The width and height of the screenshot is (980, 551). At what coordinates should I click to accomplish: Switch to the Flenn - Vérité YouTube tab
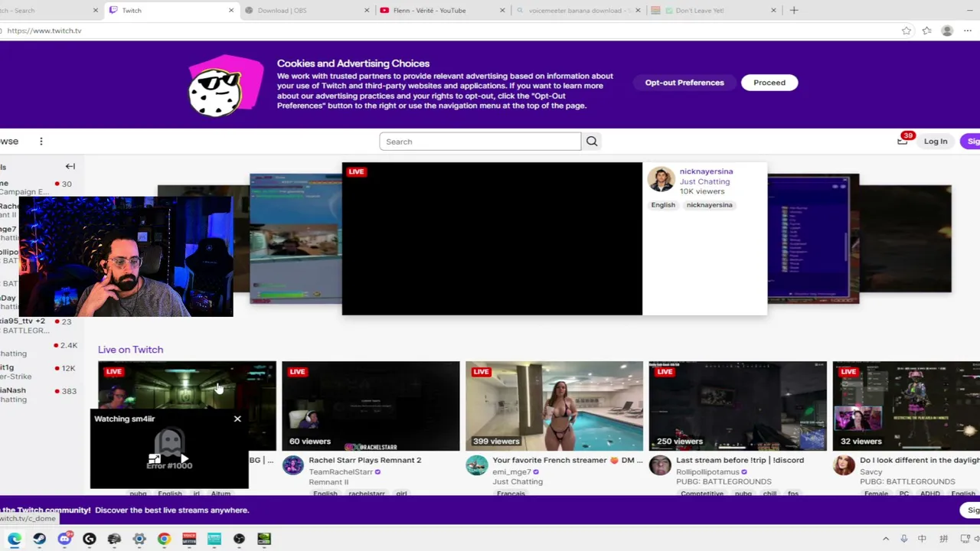click(x=442, y=11)
